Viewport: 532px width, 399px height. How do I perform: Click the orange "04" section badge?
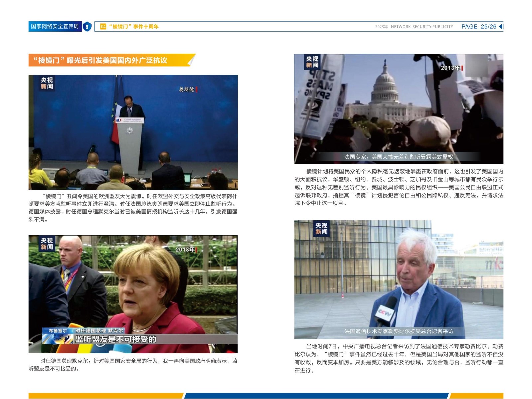tap(103, 27)
